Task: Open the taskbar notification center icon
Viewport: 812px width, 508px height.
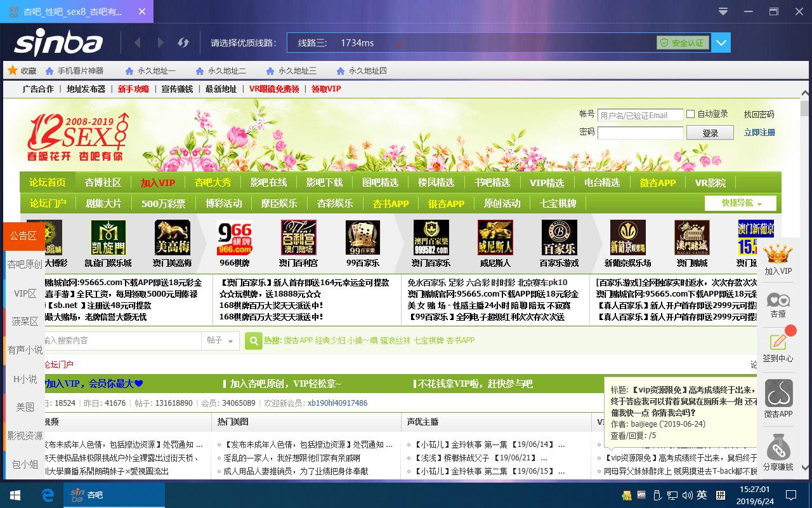Action: [791, 495]
